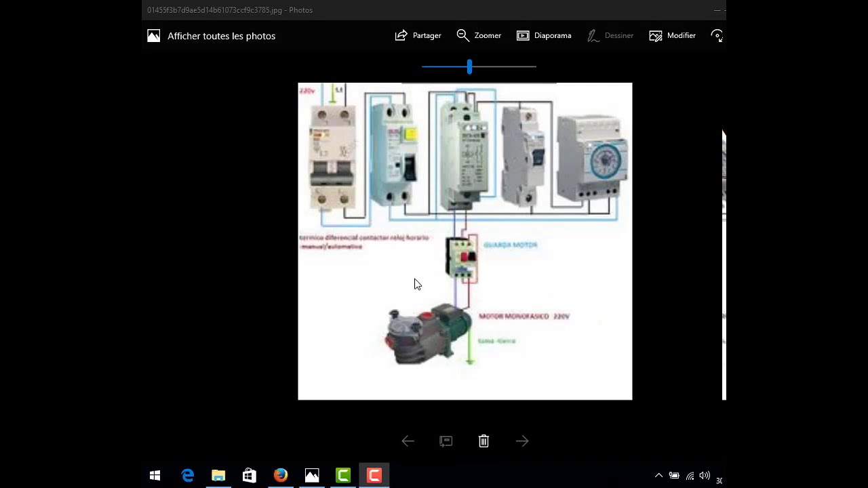
Task: Click the Dessiner pen button
Action: [x=610, y=35]
